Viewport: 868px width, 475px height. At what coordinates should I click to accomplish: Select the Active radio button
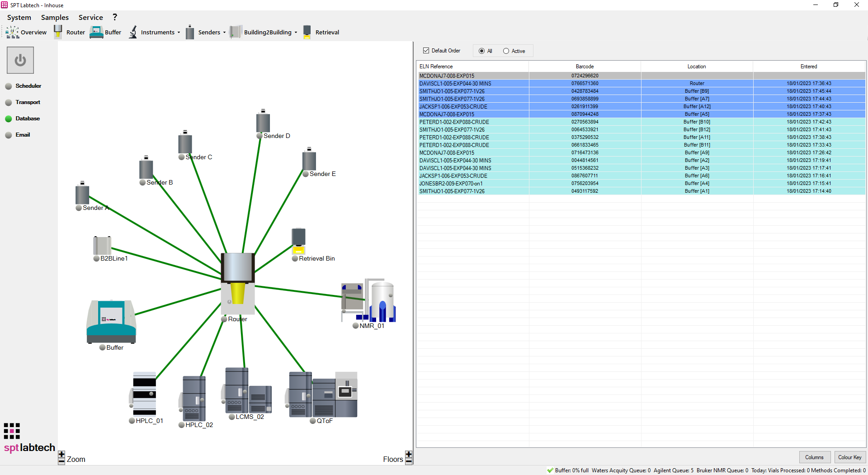pyautogui.click(x=506, y=51)
